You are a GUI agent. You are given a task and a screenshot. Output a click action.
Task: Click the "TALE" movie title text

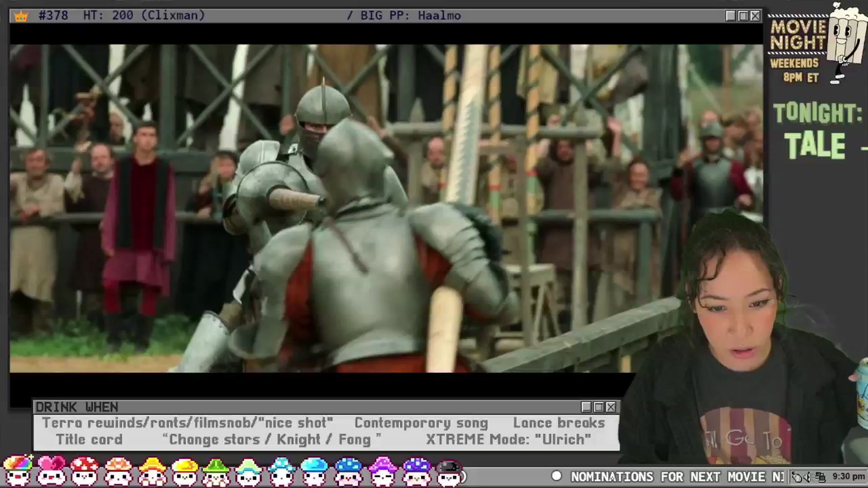815,145
